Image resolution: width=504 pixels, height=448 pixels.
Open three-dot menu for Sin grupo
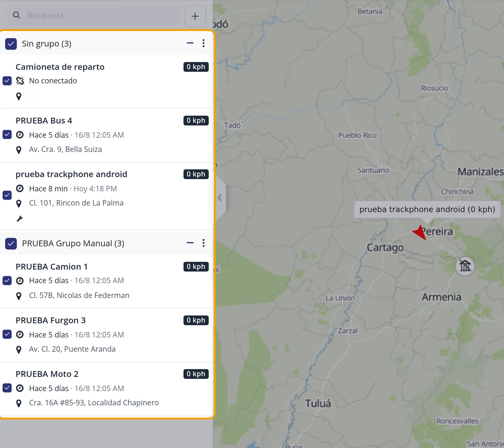[x=203, y=43]
